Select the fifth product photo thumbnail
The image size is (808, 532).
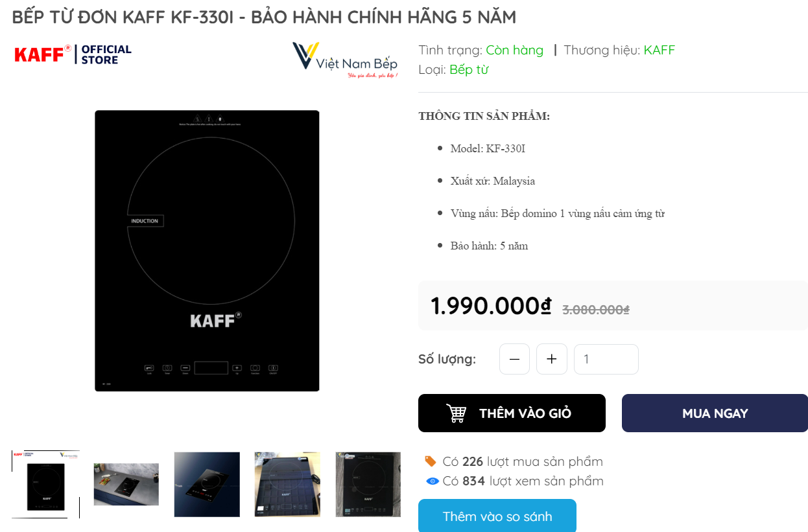pos(368,484)
